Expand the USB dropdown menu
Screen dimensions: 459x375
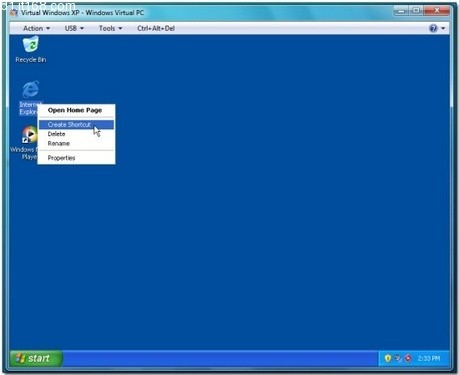point(74,28)
